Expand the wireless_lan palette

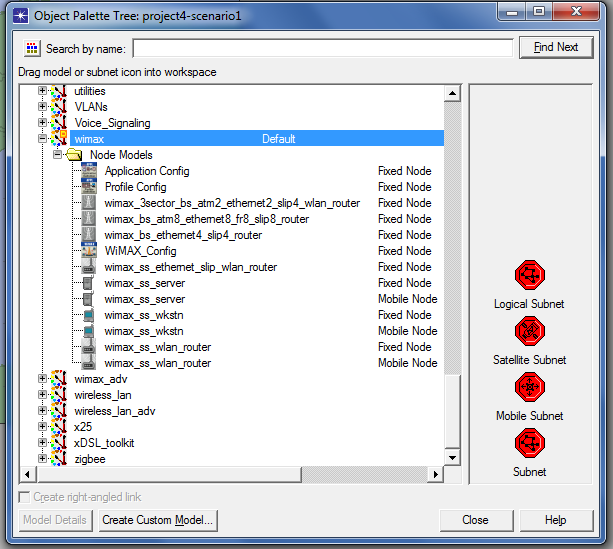tap(42, 395)
